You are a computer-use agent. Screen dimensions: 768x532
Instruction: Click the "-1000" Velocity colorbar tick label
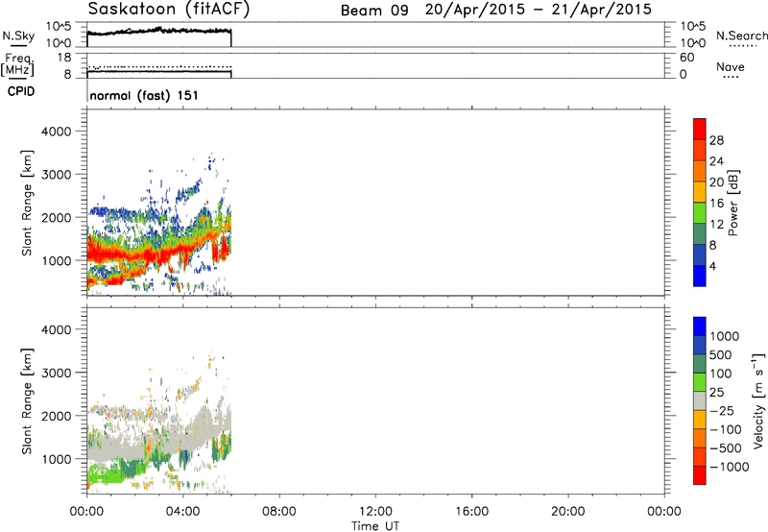click(730, 467)
